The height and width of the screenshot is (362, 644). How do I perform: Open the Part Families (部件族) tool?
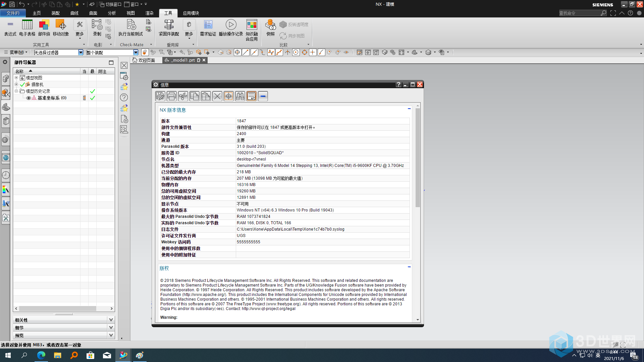tap(44, 28)
